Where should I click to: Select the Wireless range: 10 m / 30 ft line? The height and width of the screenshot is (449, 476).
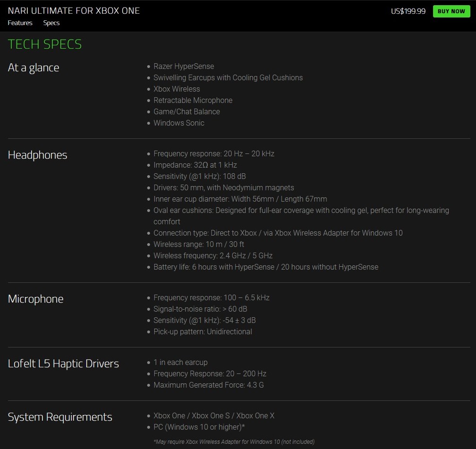click(199, 244)
